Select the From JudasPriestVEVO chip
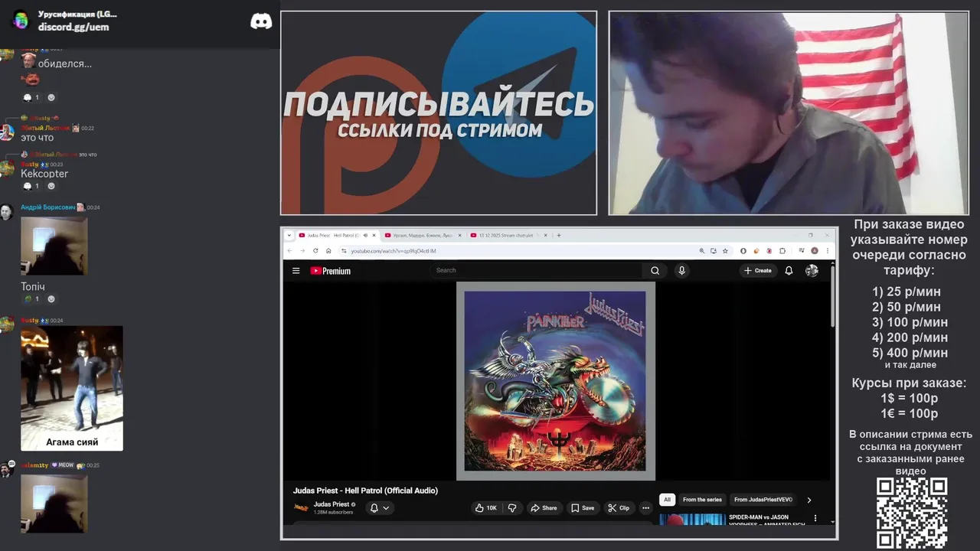The width and height of the screenshot is (980, 551). tap(763, 500)
